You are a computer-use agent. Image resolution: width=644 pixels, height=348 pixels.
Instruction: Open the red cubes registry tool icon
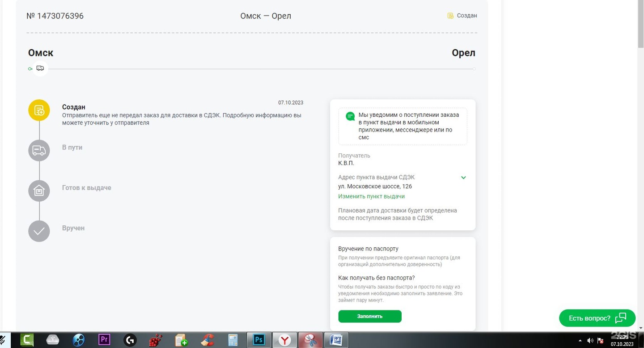tap(155, 340)
